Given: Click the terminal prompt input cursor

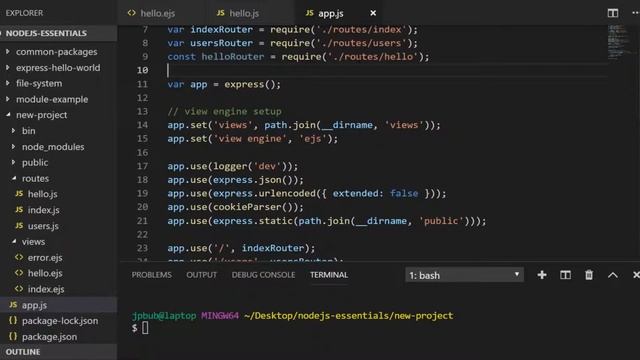Looking at the screenshot, I should (x=145, y=328).
